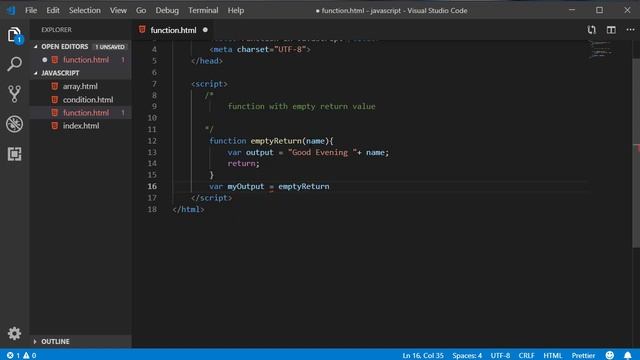
Task: Click the Open Changes icon in editor toolbar
Action: [591, 30]
